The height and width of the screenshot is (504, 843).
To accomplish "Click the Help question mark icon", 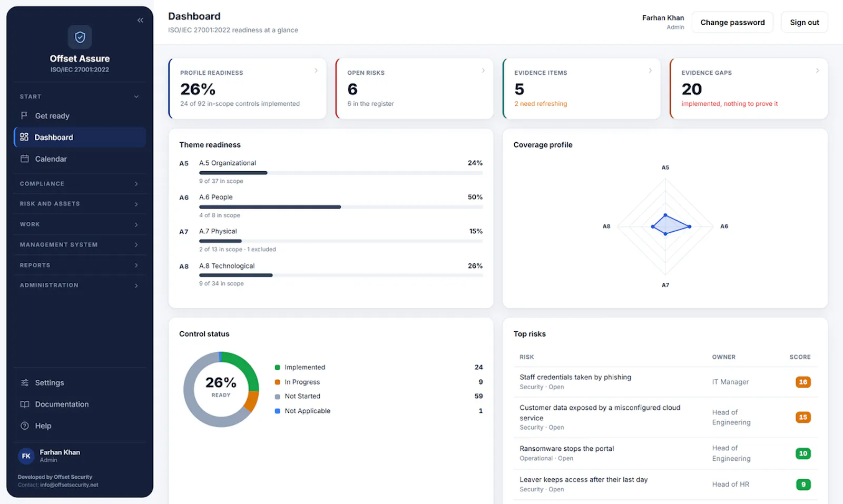I will click(24, 426).
